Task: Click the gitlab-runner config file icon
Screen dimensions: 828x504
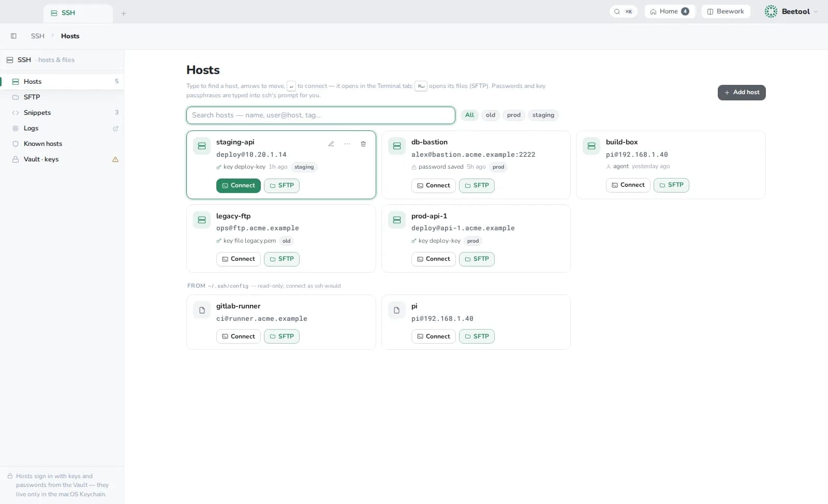Action: coord(202,310)
